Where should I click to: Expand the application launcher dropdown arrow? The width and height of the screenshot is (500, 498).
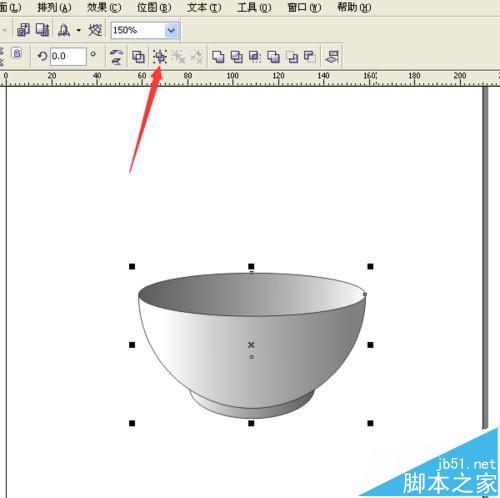pos(79,30)
